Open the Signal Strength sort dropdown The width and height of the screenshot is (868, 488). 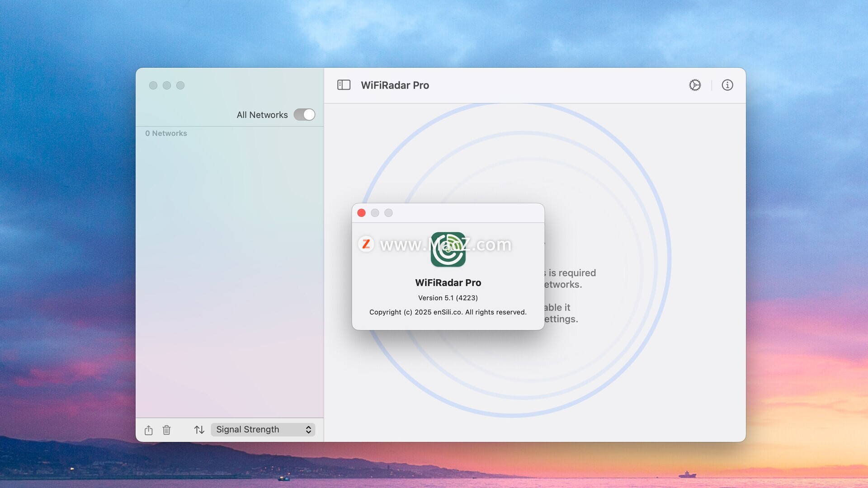tap(263, 430)
